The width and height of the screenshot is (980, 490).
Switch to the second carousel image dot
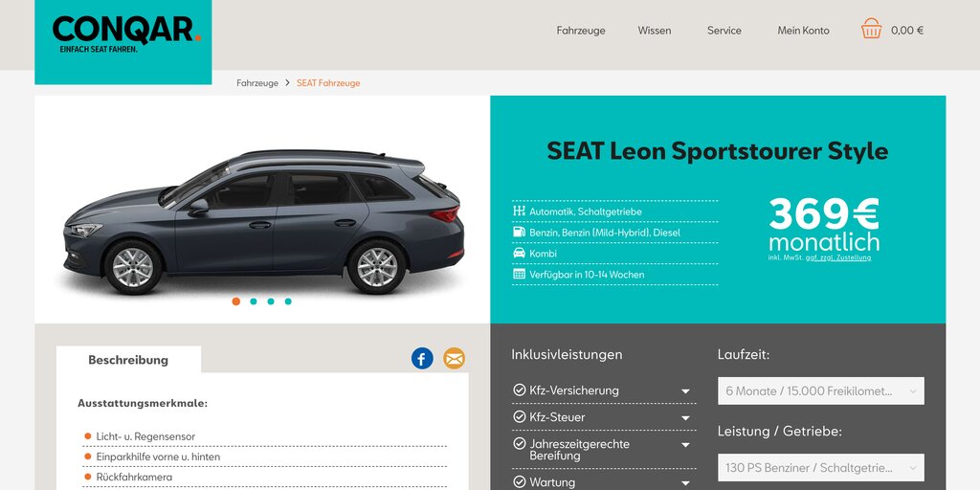253,301
